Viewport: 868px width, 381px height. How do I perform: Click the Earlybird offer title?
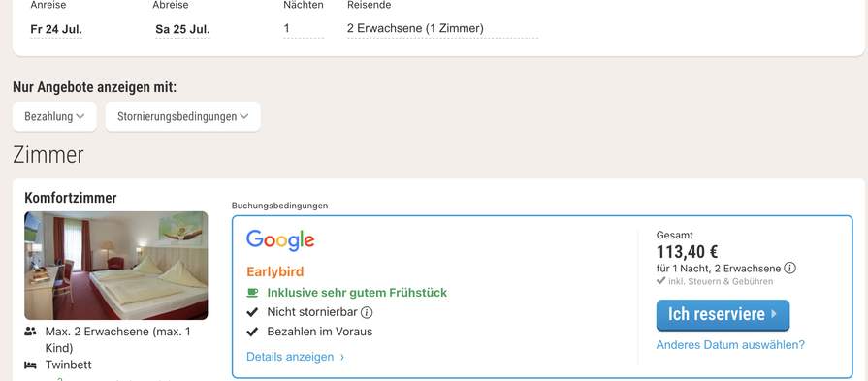275,272
